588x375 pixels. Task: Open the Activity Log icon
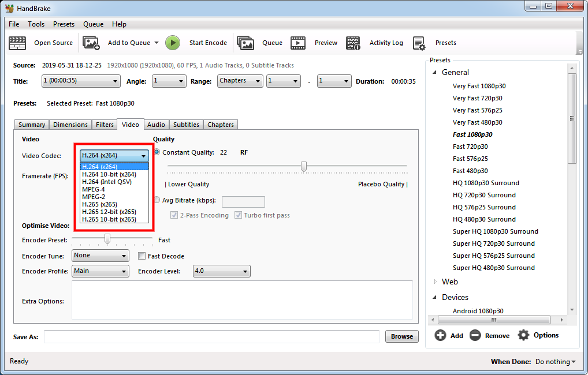click(353, 43)
